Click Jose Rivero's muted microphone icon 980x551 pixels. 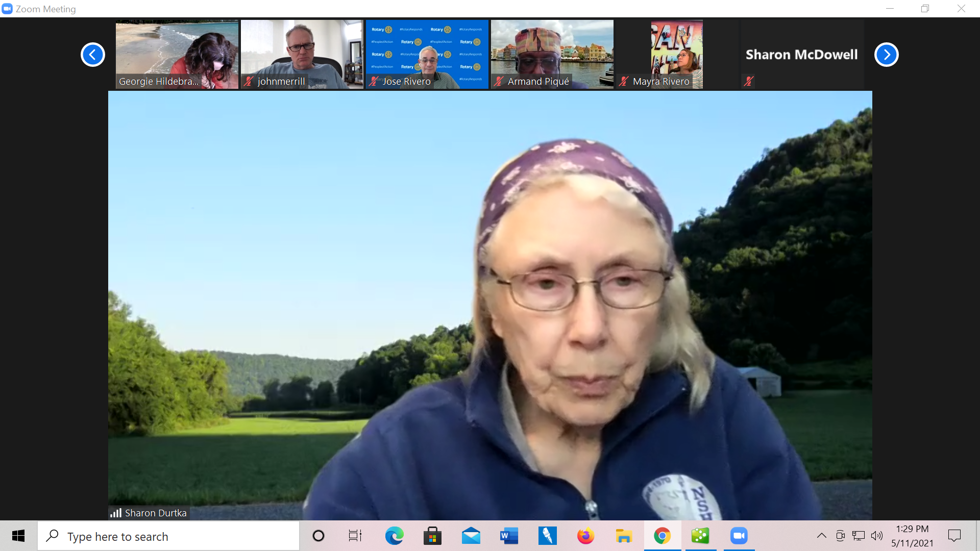[374, 81]
